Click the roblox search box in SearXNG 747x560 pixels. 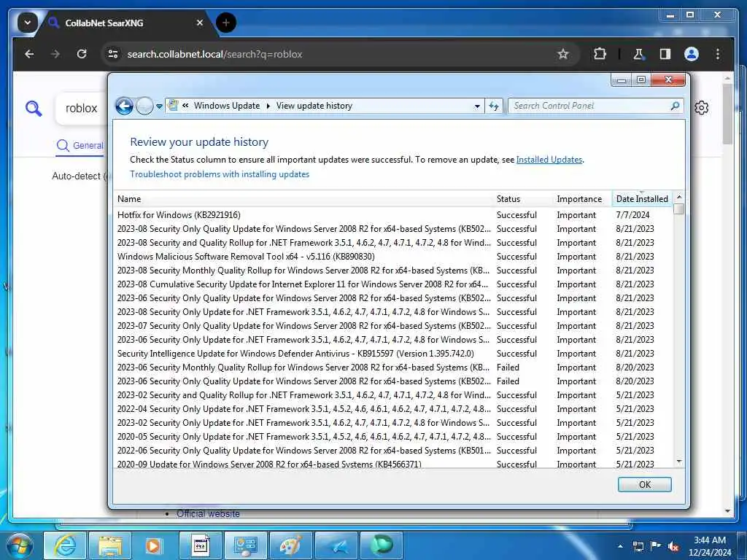pos(82,109)
